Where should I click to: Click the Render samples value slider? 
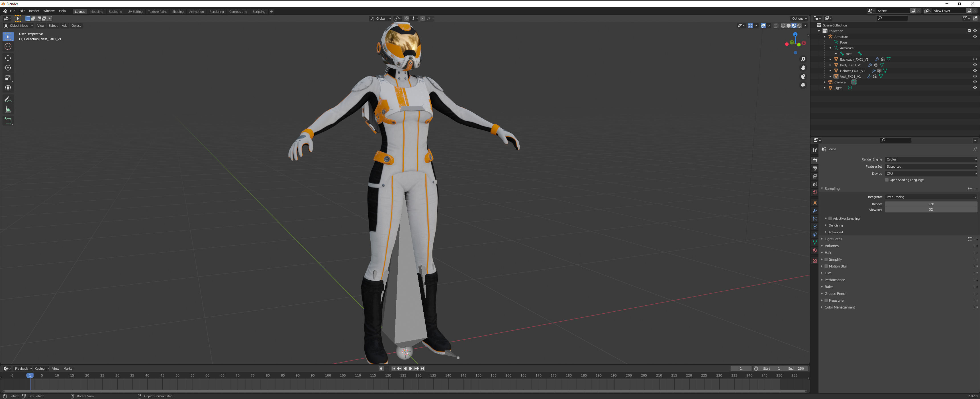(x=930, y=204)
